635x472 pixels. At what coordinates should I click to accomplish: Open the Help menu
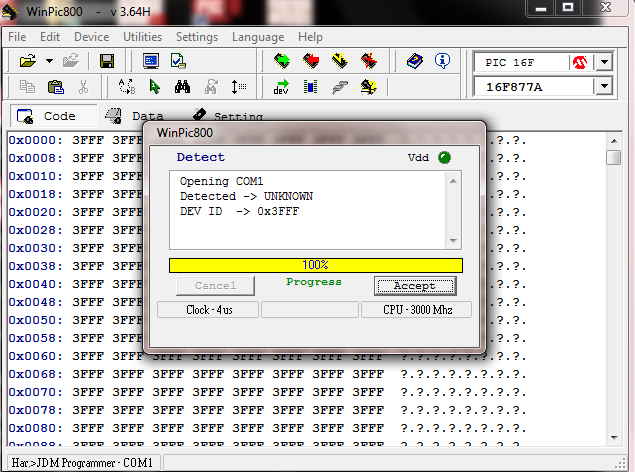(x=310, y=37)
